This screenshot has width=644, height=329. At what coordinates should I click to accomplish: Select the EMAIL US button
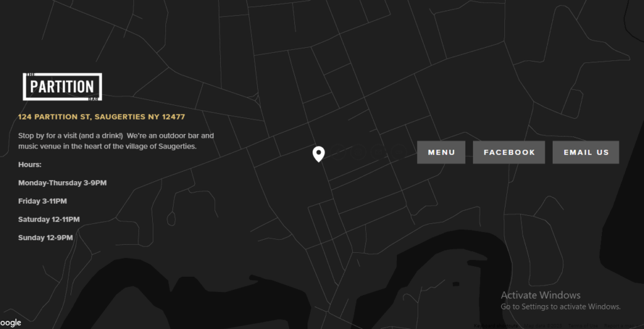[x=586, y=152]
